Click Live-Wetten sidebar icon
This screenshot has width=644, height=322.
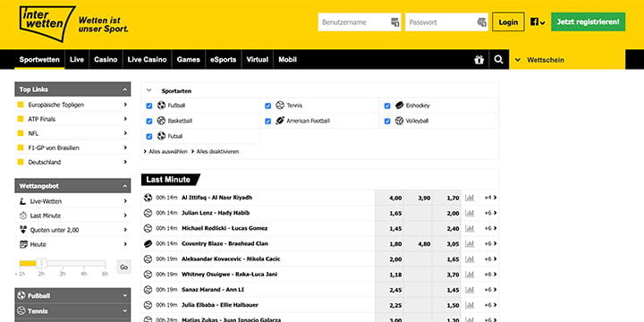[22, 201]
